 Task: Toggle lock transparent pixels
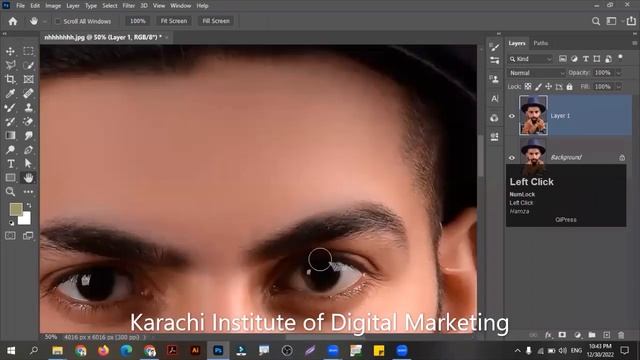coord(528,87)
